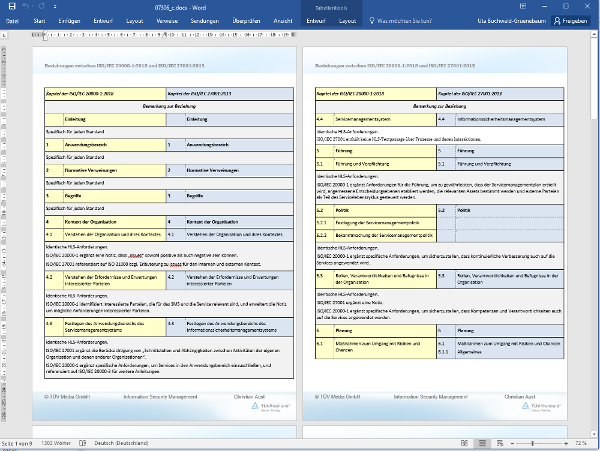600x451 pixels.
Task: Click the vertical scrollbar up arrow
Action: 594,35
